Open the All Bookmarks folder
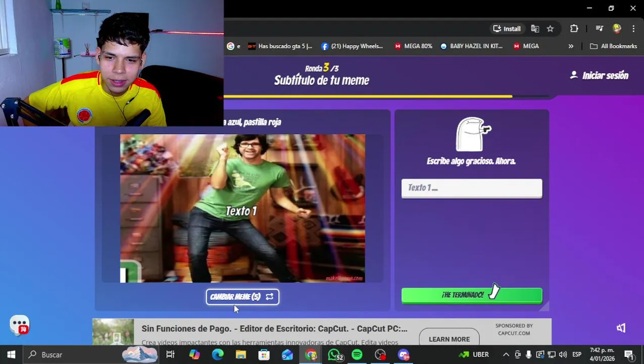The width and height of the screenshot is (644, 364). pyautogui.click(x=613, y=46)
